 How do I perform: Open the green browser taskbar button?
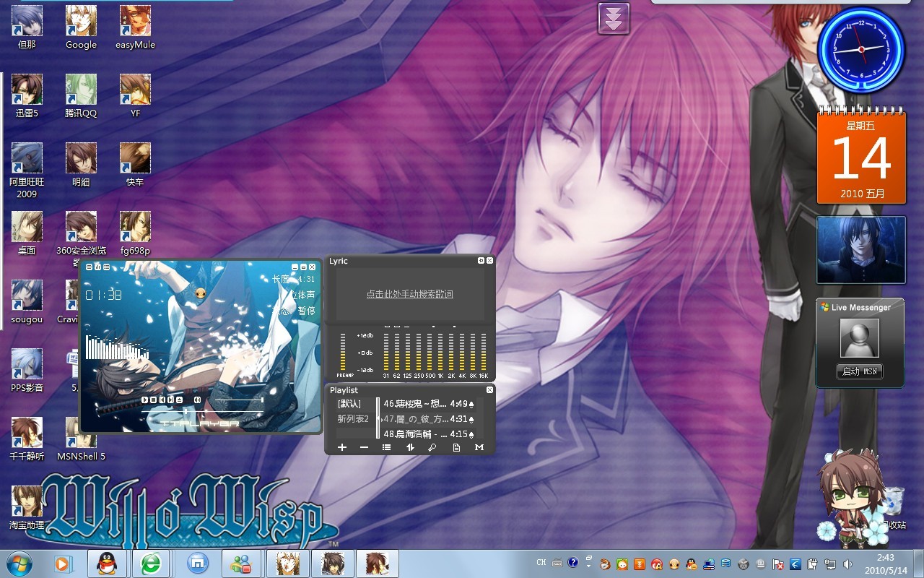(x=151, y=564)
